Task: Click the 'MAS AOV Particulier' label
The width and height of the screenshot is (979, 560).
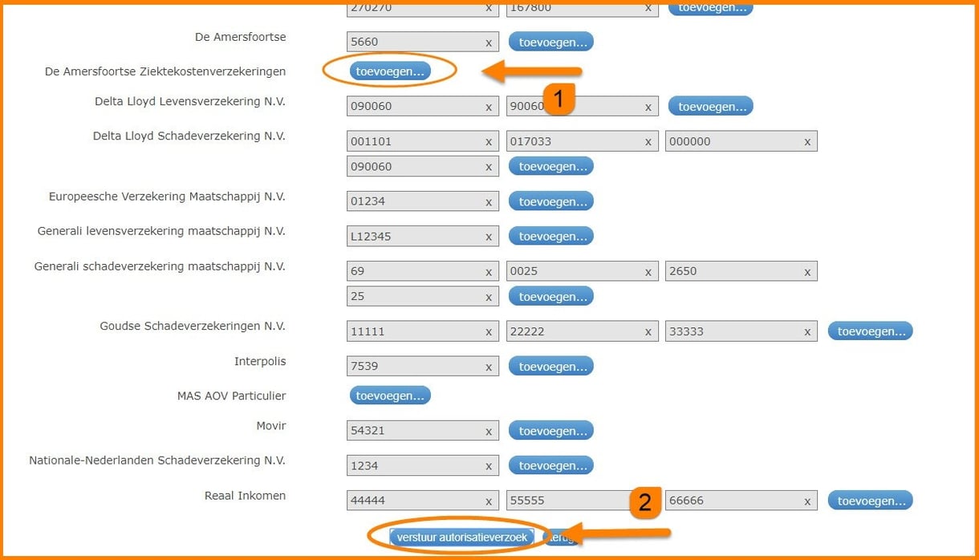Action: click(x=231, y=396)
